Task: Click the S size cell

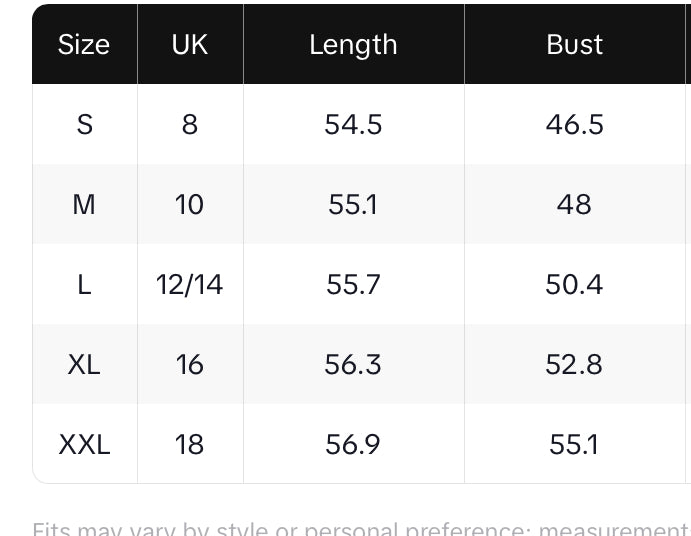Action: (84, 125)
